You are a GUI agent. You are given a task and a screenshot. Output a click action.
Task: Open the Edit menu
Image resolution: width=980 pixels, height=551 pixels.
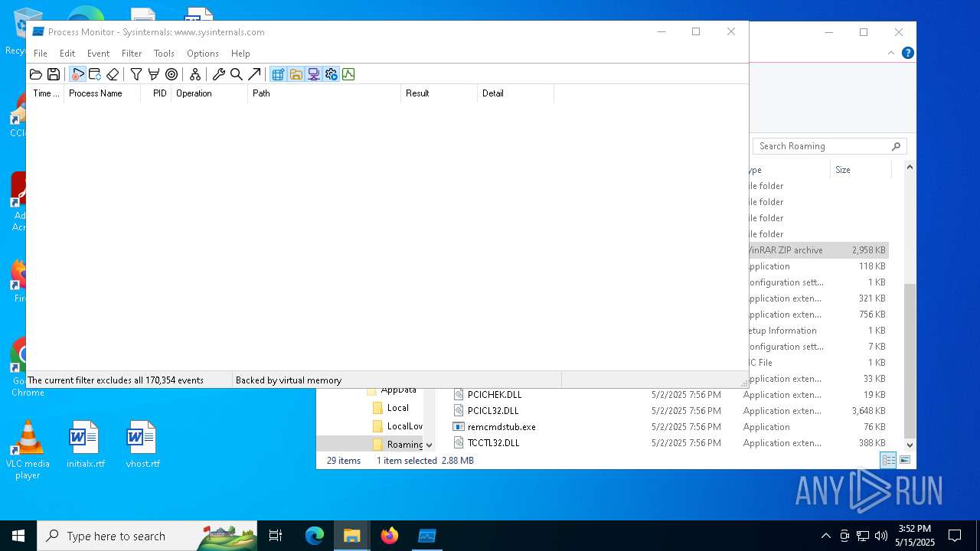(x=67, y=54)
